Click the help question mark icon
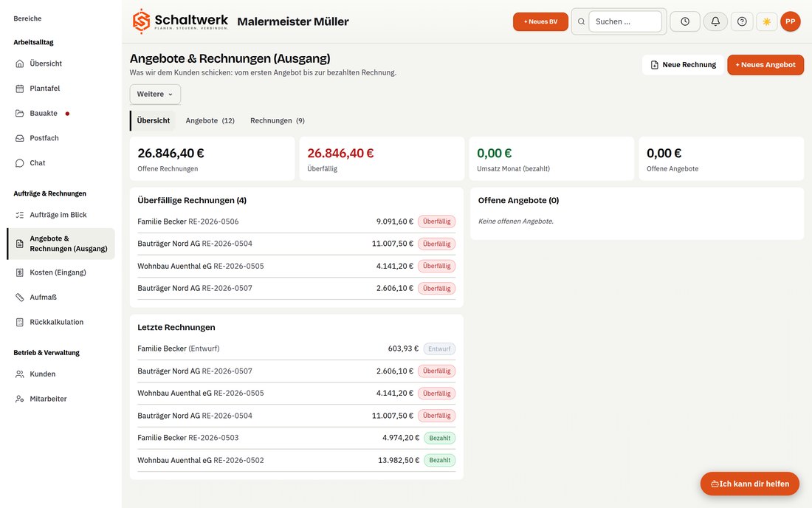The width and height of the screenshot is (812, 508). [x=742, y=21]
